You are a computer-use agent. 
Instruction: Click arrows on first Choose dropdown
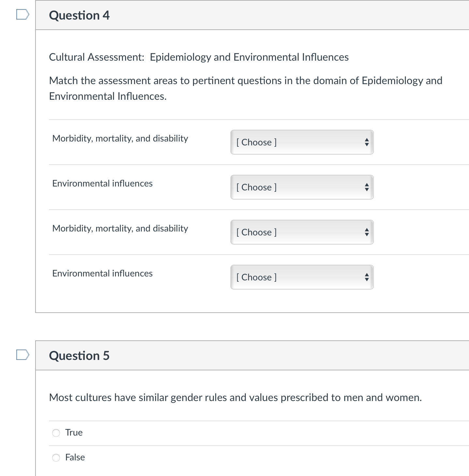click(x=367, y=142)
